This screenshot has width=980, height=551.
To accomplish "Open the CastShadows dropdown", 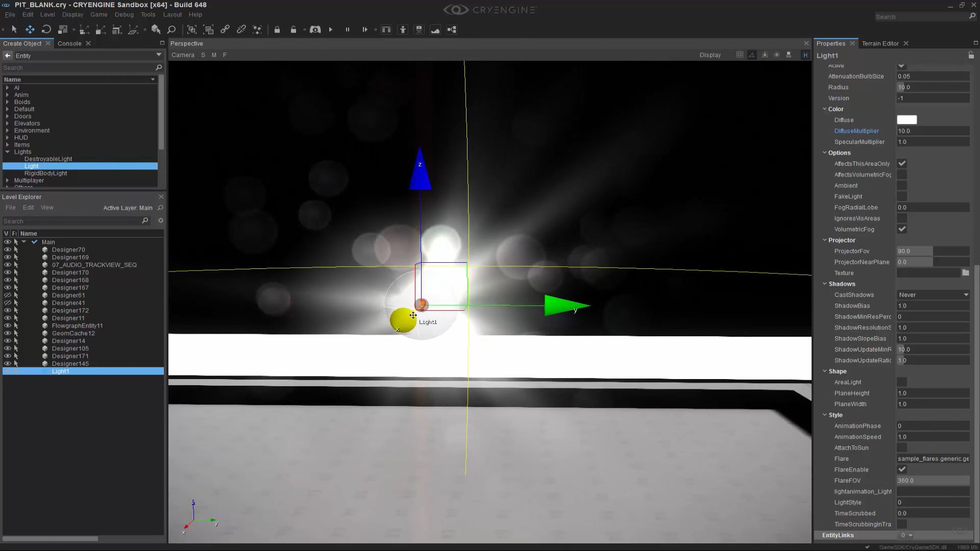I will tap(933, 295).
